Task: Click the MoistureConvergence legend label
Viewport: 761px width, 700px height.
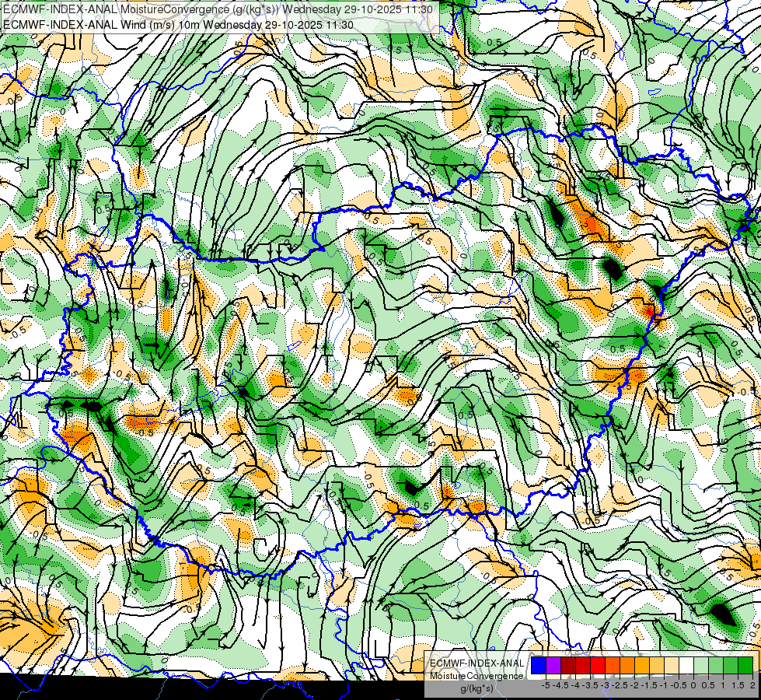Action: 476,676
